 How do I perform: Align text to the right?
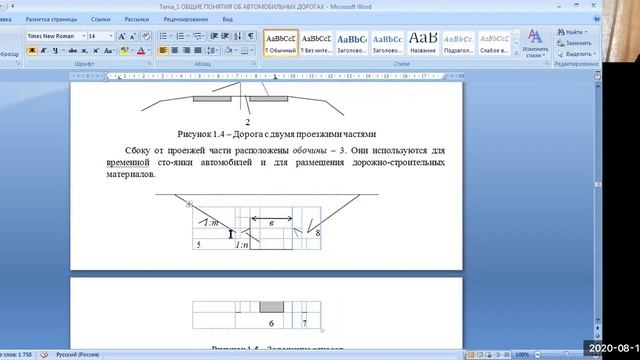[x=187, y=51]
